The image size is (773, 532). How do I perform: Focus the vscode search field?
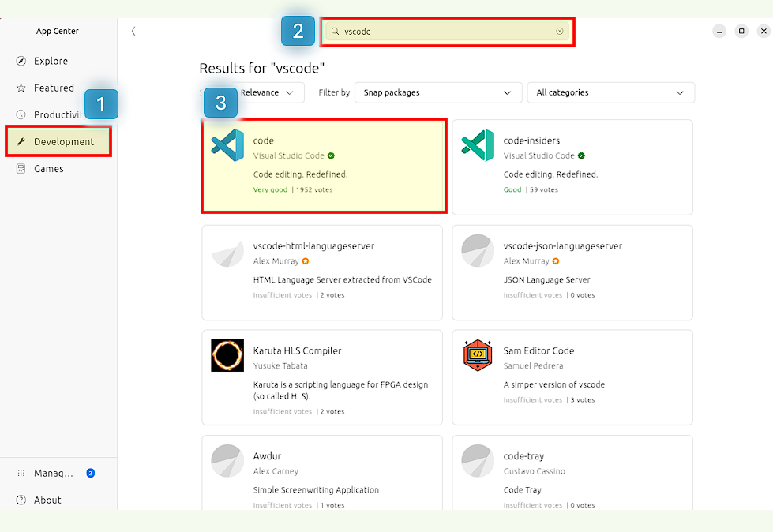click(447, 32)
